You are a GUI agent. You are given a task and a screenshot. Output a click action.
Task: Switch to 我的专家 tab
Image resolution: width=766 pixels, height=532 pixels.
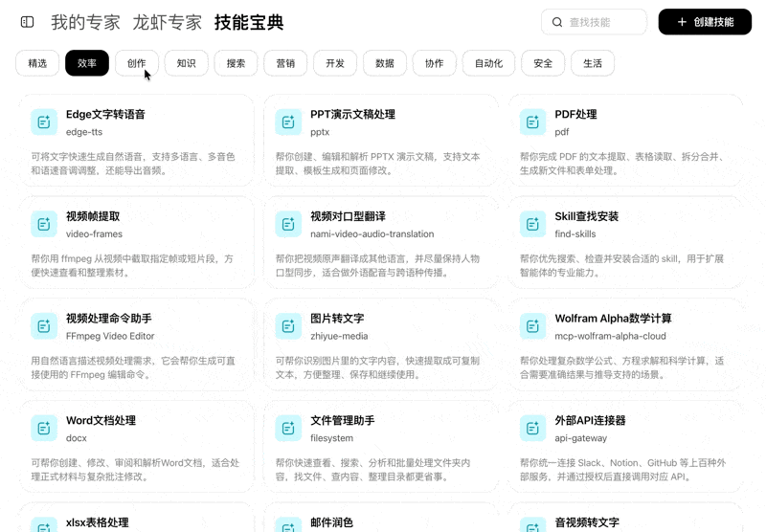[x=85, y=22]
